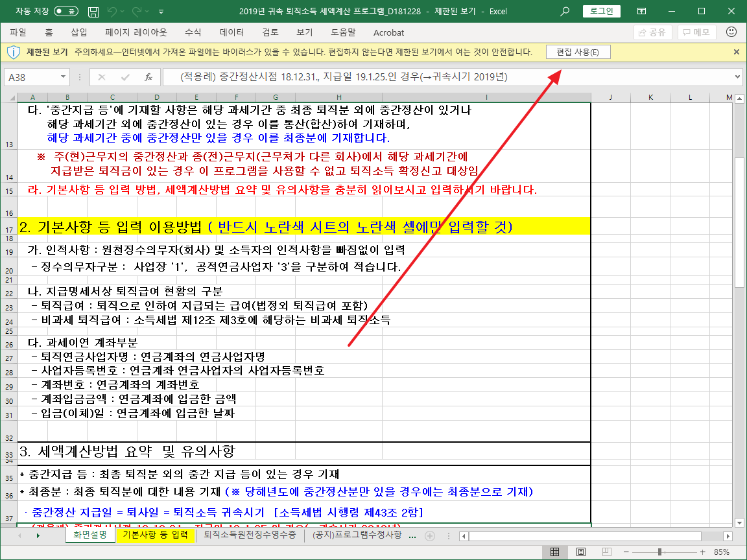Select column J header
The image size is (747, 560).
click(610, 97)
